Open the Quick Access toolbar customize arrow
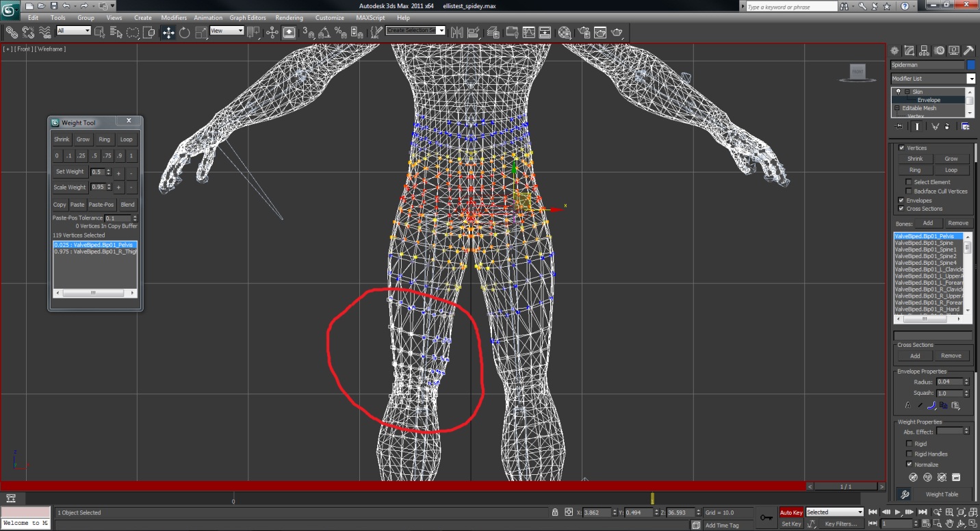 tap(112, 6)
